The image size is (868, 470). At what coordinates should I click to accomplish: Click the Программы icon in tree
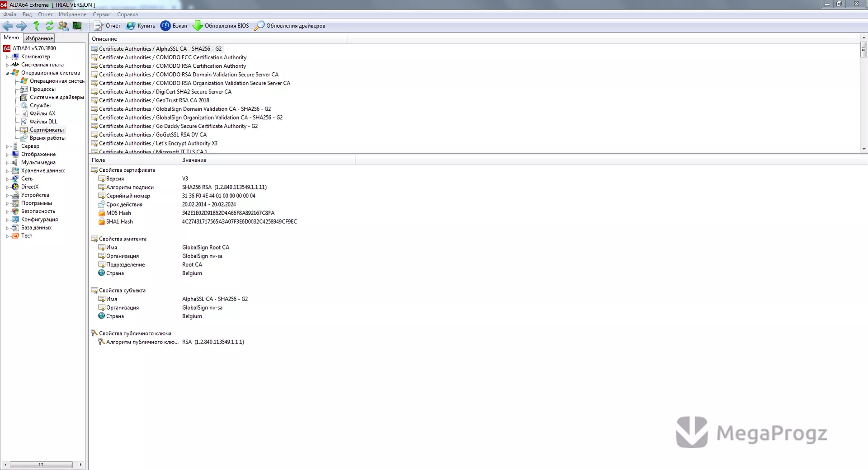(x=15, y=203)
